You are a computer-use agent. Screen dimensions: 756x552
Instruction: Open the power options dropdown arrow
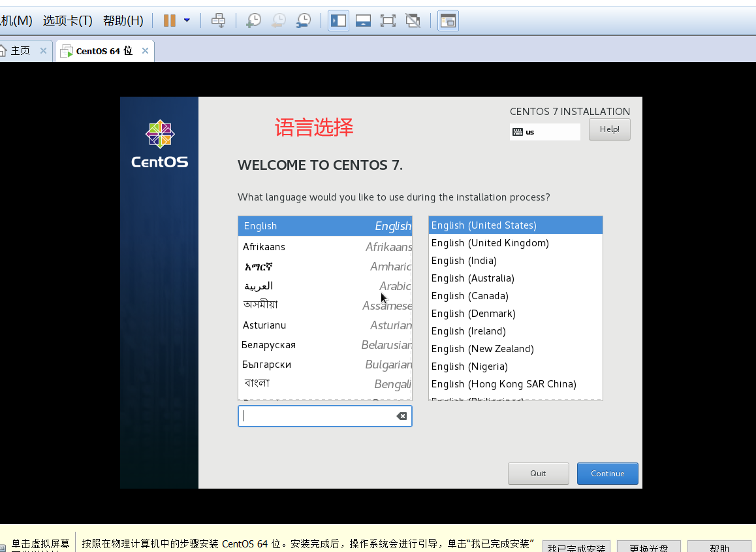[x=187, y=20]
